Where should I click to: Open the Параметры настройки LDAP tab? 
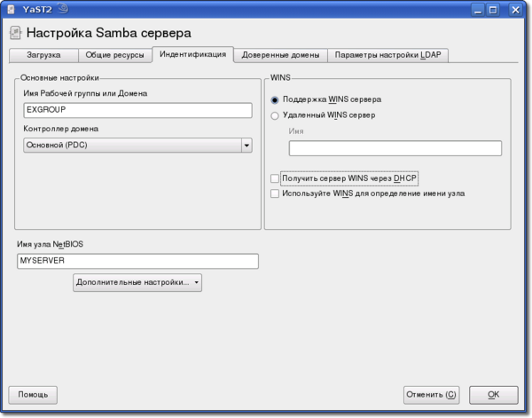coord(388,55)
